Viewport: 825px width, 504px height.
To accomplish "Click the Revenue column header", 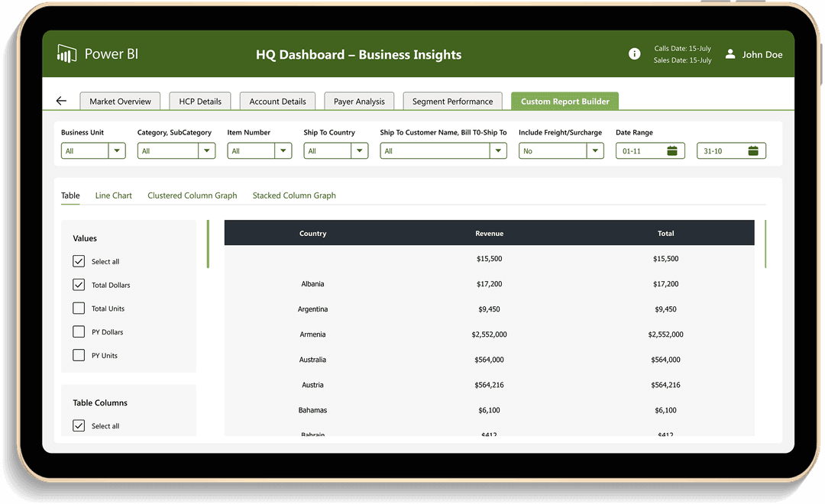I will [489, 234].
